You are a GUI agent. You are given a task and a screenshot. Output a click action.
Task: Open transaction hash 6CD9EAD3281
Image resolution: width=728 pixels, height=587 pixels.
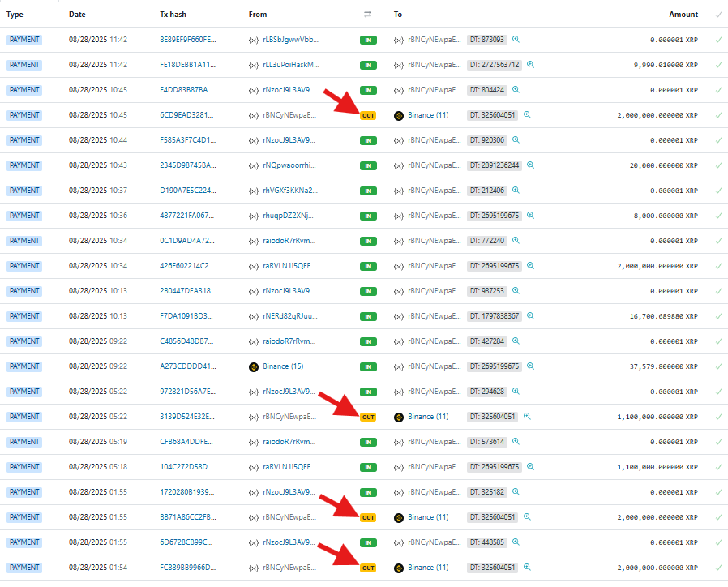pyautogui.click(x=186, y=114)
